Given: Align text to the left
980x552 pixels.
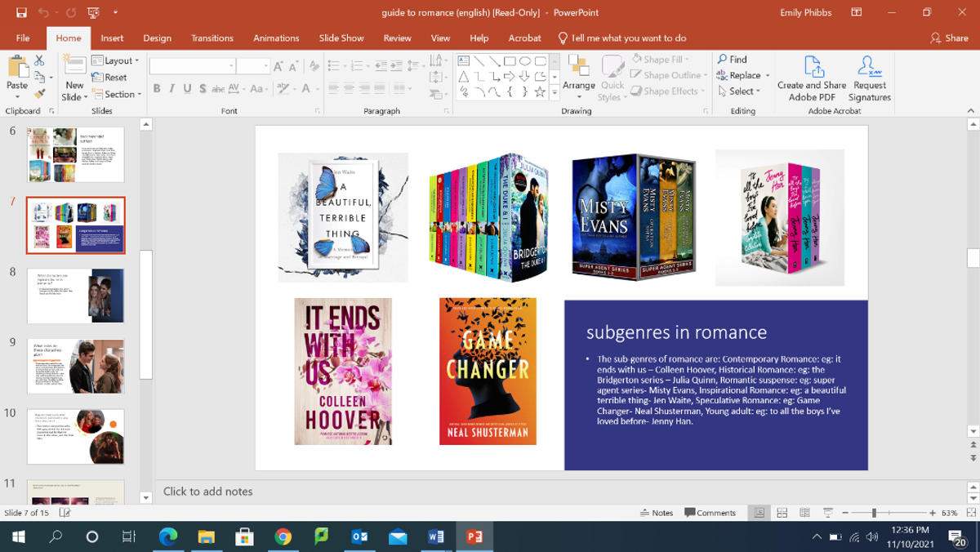Looking at the screenshot, I should pos(334,88).
